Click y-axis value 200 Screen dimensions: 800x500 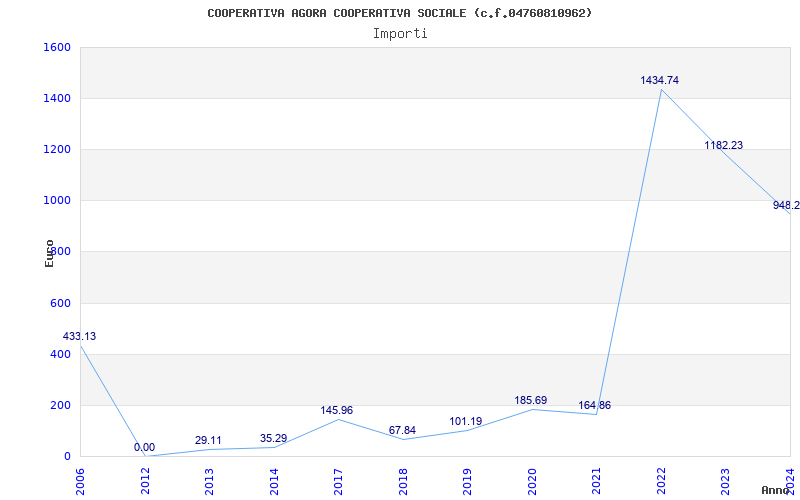pos(60,405)
